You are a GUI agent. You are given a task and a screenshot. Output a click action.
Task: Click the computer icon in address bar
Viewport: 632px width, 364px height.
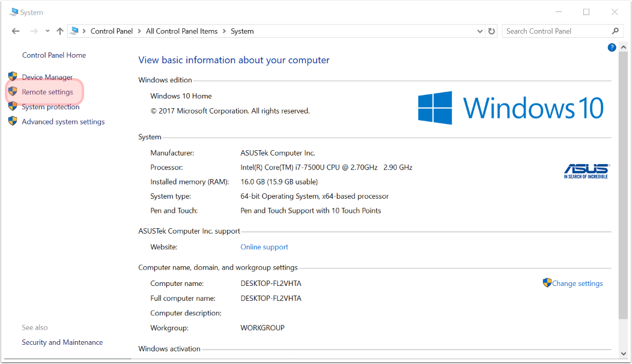pyautogui.click(x=74, y=31)
